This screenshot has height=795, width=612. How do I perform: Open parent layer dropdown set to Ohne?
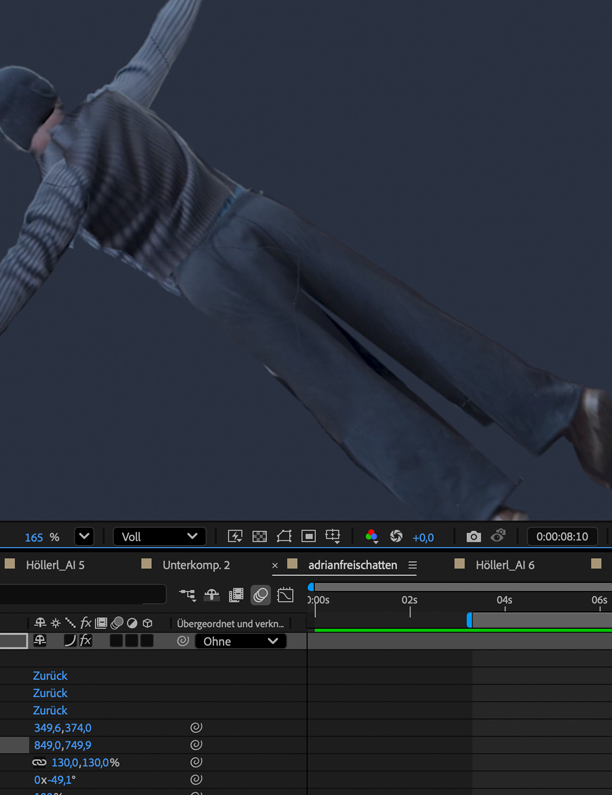pyautogui.click(x=240, y=641)
